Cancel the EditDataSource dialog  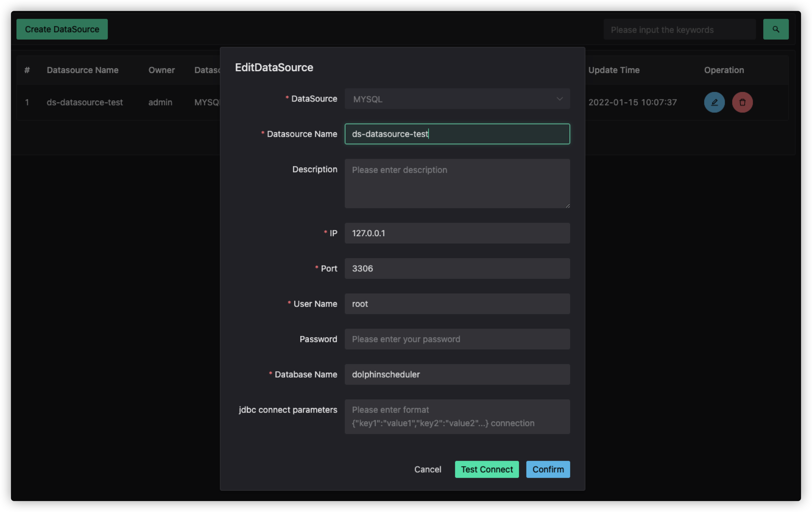point(428,469)
